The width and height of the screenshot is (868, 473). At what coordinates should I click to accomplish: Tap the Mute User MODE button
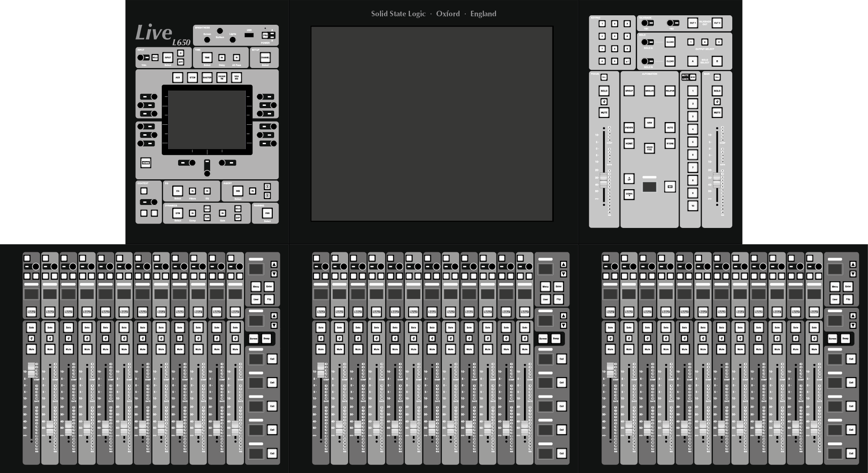coord(693,77)
